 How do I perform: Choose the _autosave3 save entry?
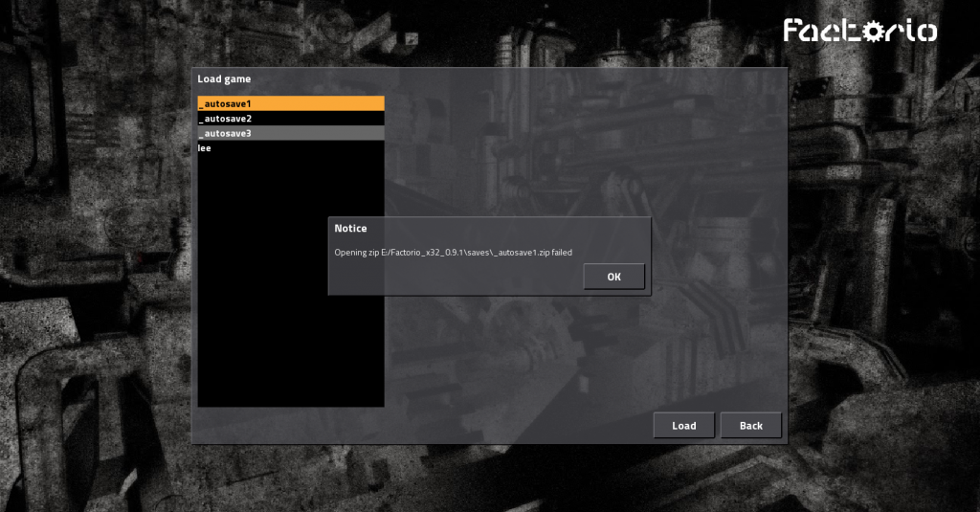pyautogui.click(x=290, y=134)
